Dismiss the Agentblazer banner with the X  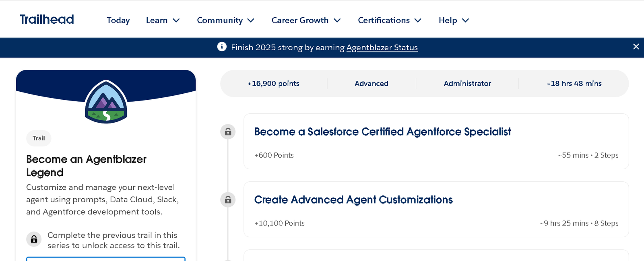[636, 47]
